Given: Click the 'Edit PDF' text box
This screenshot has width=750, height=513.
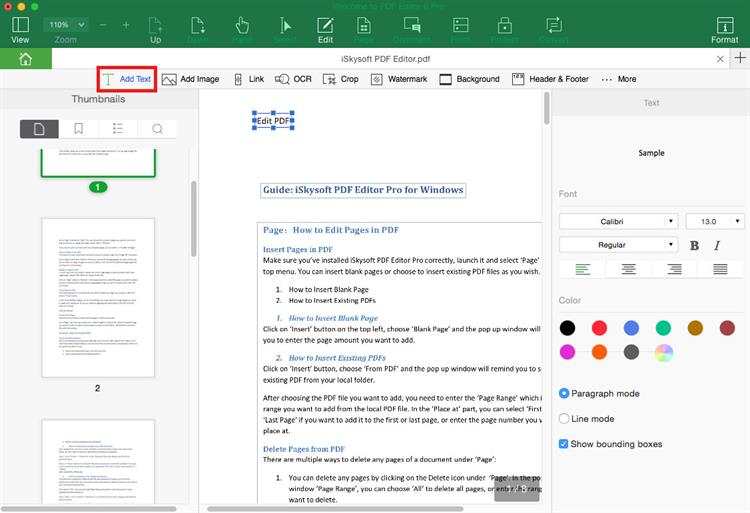Looking at the screenshot, I should tap(273, 121).
